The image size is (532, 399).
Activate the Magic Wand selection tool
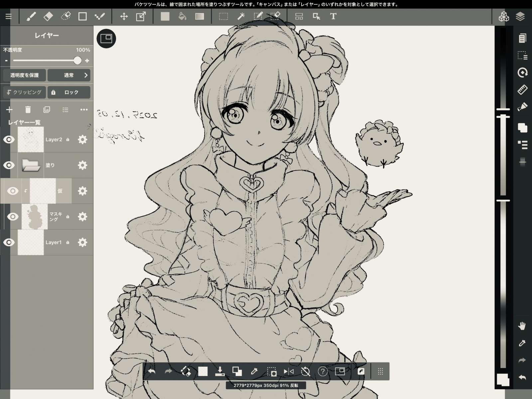pos(241,16)
